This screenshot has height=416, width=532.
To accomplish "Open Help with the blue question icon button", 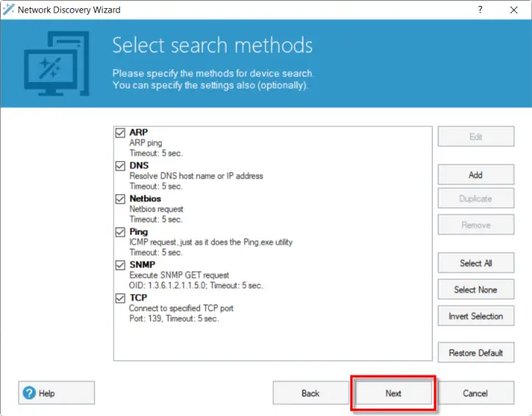I will point(57,393).
